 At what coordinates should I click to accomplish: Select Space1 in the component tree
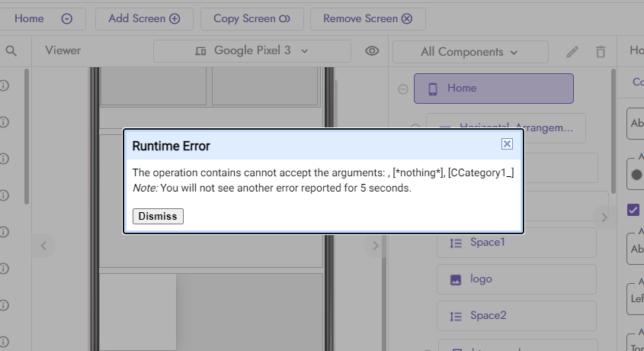516,243
